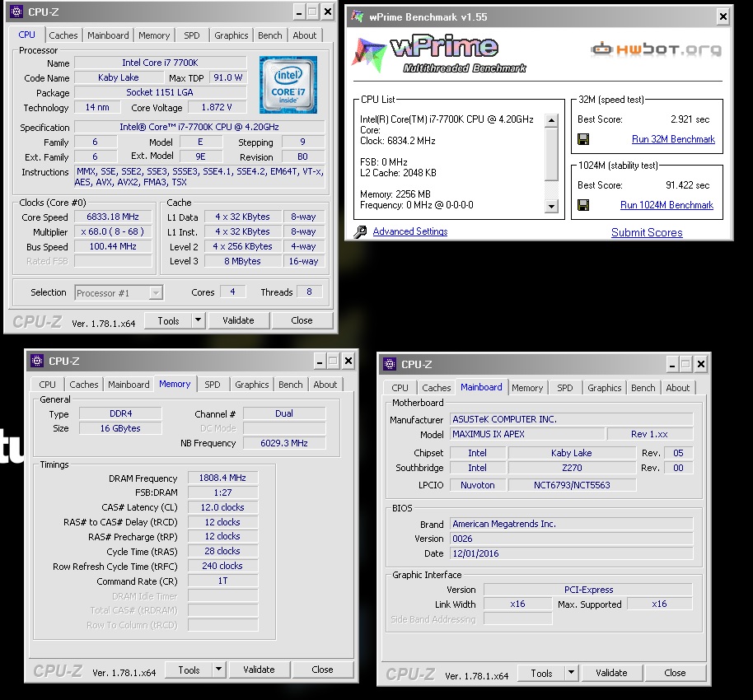753x700 pixels.
Task: Click Tools button in Memory CPU-Z window
Action: [x=189, y=670]
